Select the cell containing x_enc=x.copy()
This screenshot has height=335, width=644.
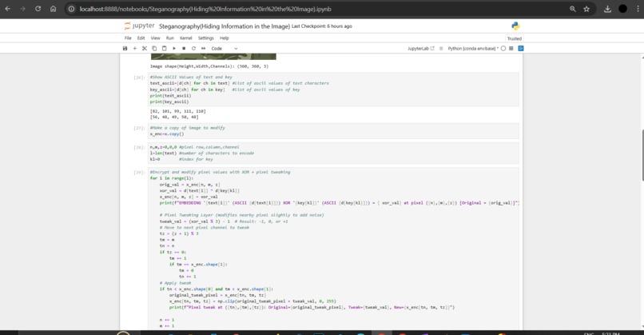(333, 130)
